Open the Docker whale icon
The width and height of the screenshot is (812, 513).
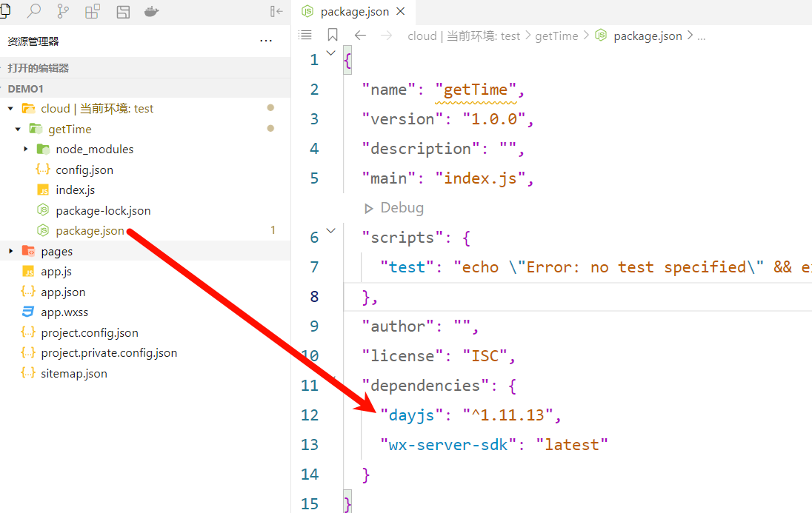pyautogui.click(x=151, y=11)
